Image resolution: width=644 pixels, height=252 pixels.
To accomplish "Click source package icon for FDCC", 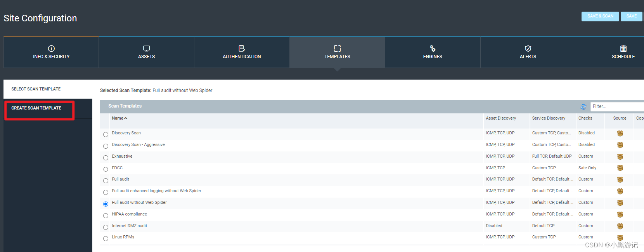I will tap(620, 168).
